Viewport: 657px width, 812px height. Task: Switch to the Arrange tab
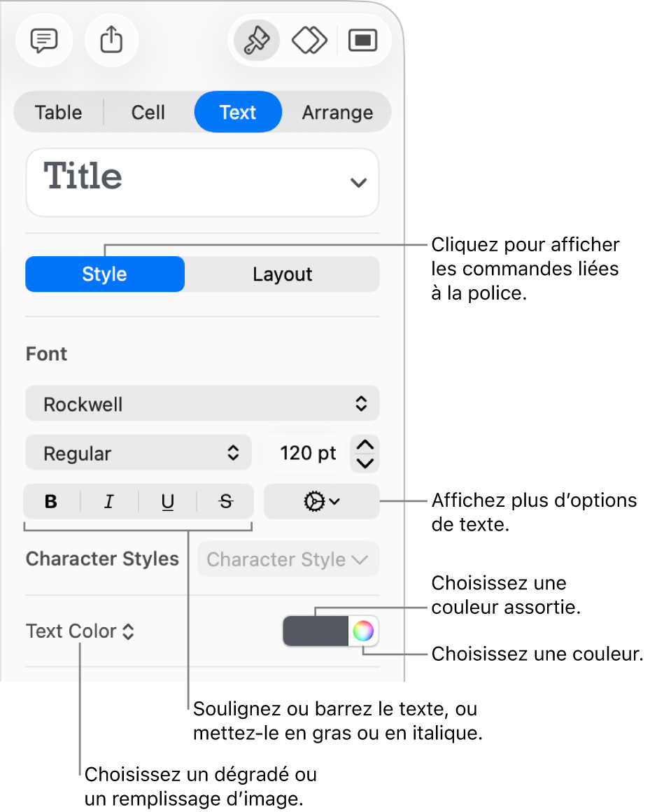338,112
